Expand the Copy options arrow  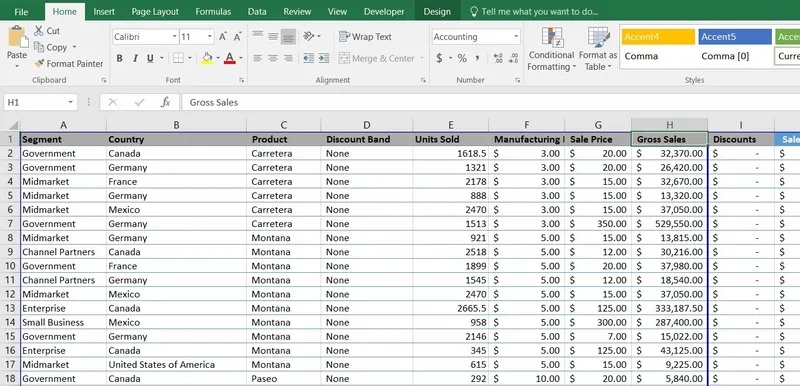click(x=74, y=47)
